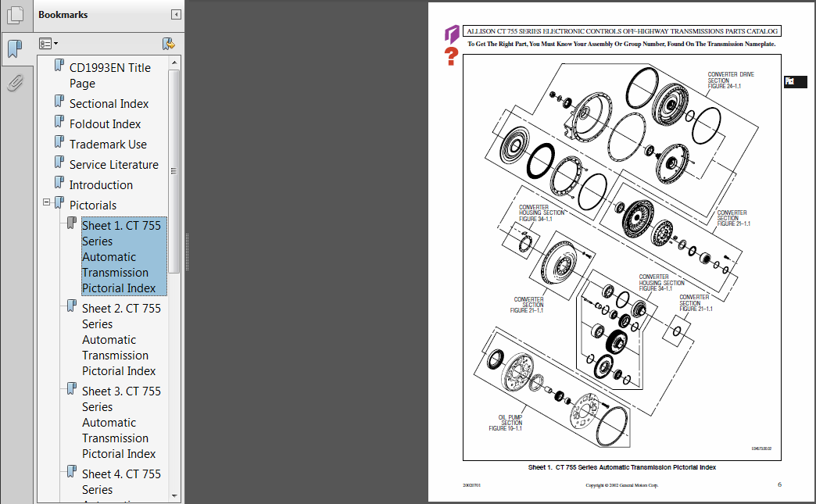Image resolution: width=816 pixels, height=504 pixels.
Task: Select the Trademark Use bookmark
Action: point(108,144)
